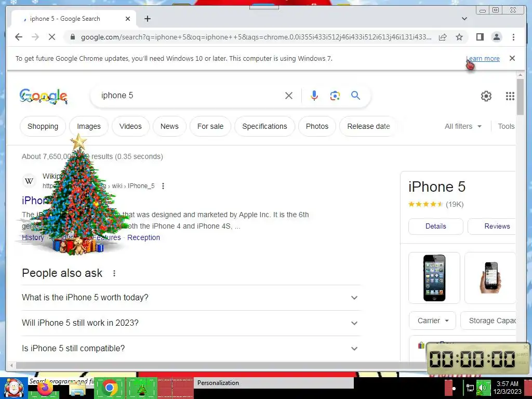Open Chrome three-dot menu
Image resolution: width=532 pixels, height=399 pixels.
coord(513,37)
